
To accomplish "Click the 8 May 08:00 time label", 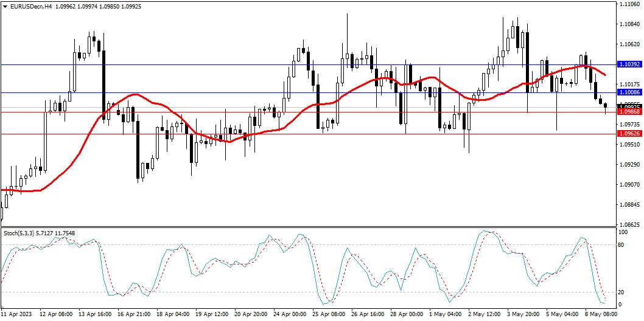I will (601, 314).
